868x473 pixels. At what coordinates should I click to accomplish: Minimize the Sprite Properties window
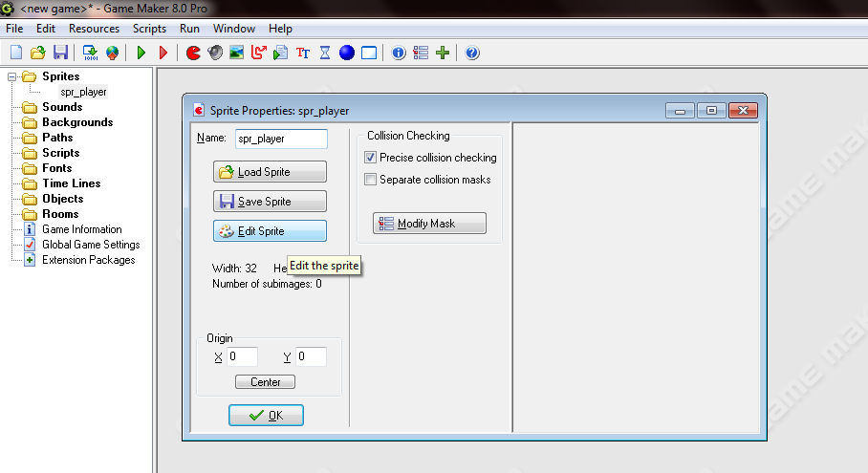[x=680, y=111]
